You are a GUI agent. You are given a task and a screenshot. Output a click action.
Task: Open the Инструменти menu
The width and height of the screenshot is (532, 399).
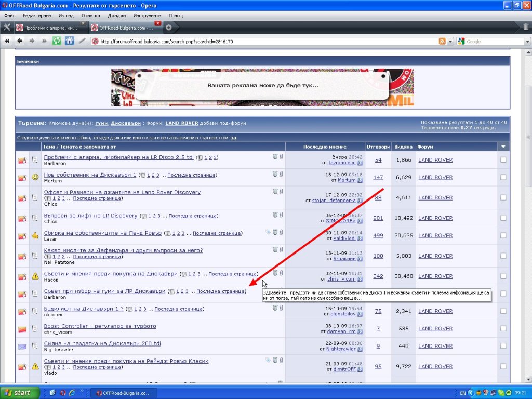pos(147,15)
